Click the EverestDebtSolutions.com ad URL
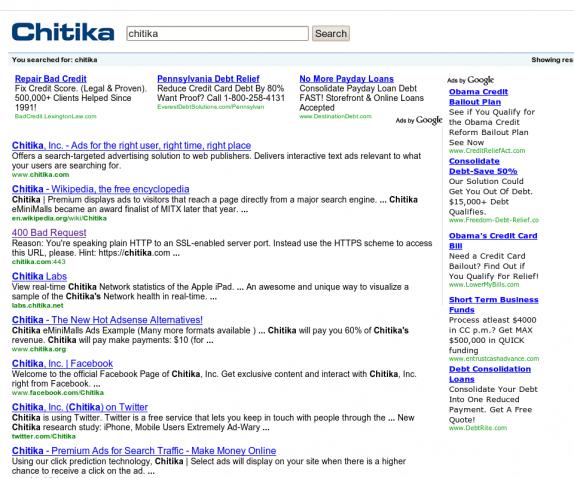The image size is (574, 478). [210, 107]
